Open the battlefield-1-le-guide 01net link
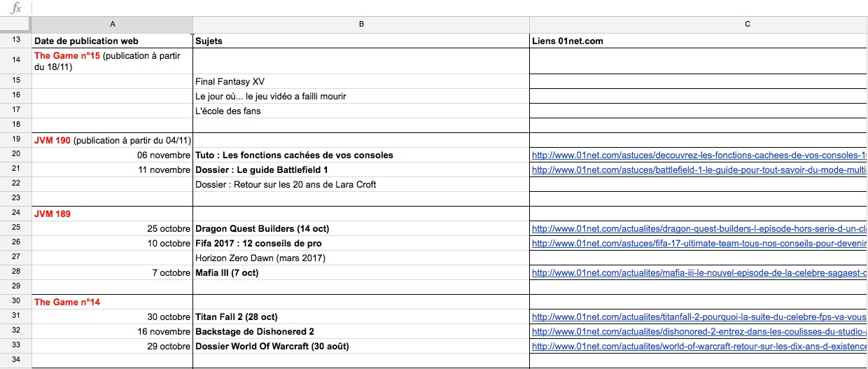This screenshot has height=369, width=868. pyautogui.click(x=699, y=169)
